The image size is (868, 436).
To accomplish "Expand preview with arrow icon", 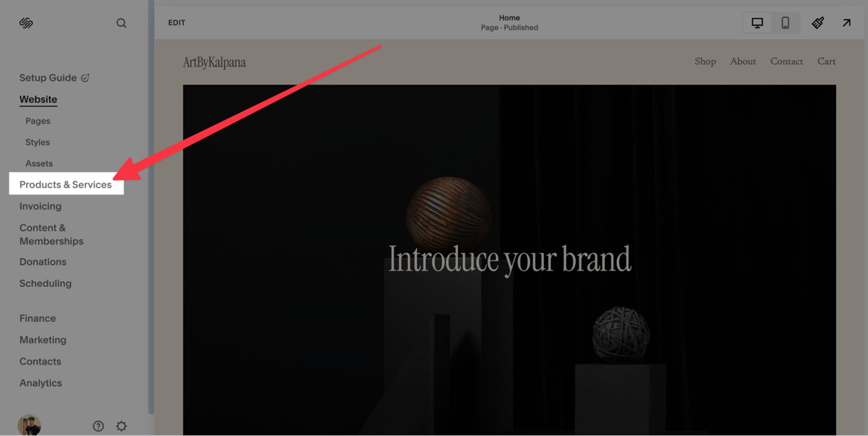I will point(846,23).
